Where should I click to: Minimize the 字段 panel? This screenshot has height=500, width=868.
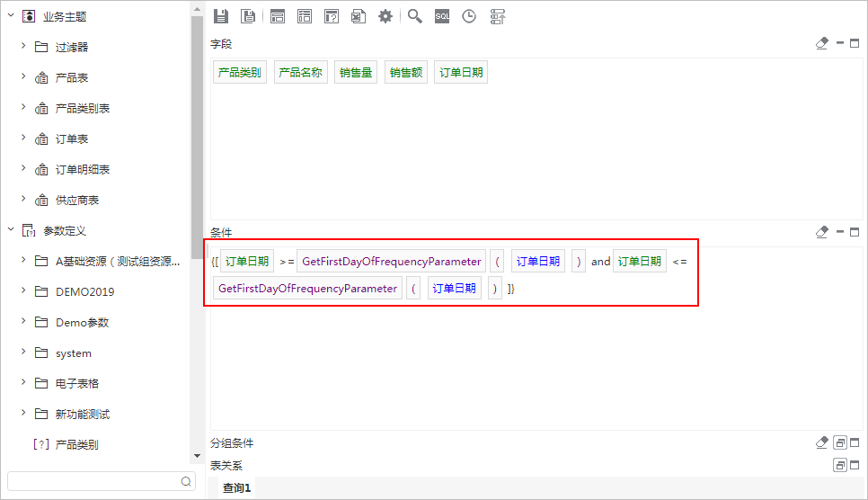point(840,42)
